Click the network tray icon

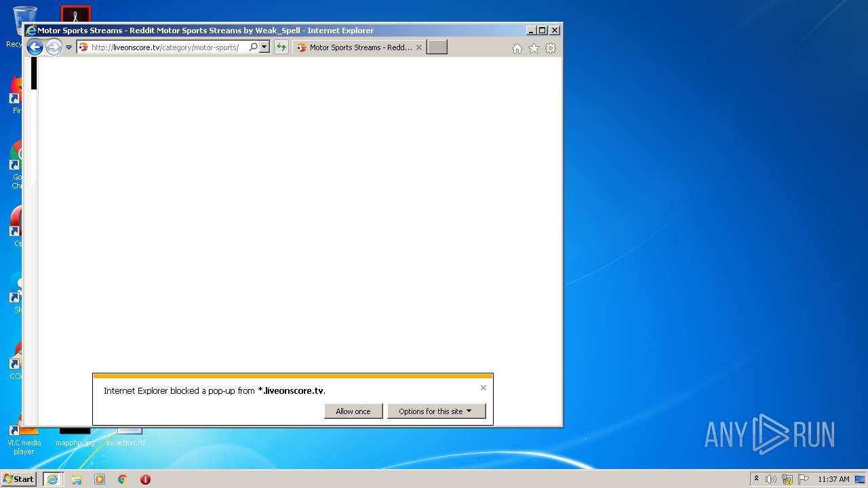click(x=787, y=479)
